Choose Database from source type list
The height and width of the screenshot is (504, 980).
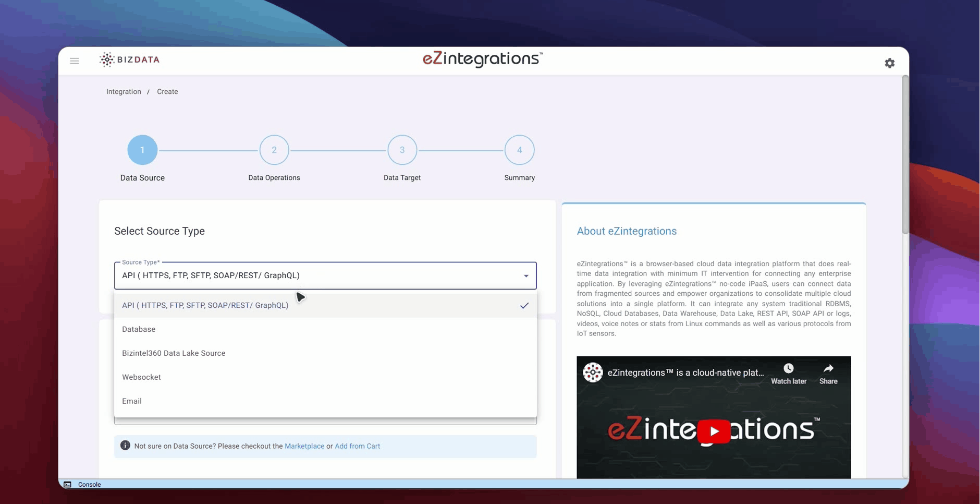(139, 329)
